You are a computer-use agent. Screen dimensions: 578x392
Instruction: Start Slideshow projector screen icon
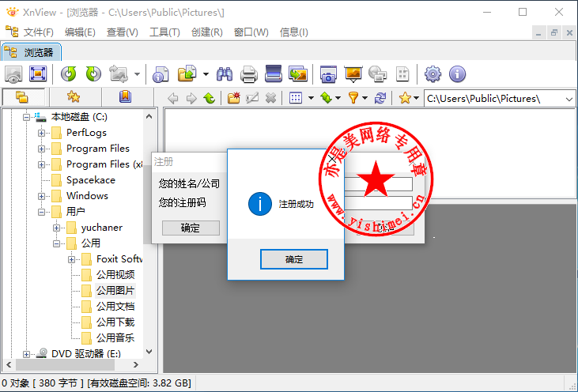pyautogui.click(x=353, y=74)
